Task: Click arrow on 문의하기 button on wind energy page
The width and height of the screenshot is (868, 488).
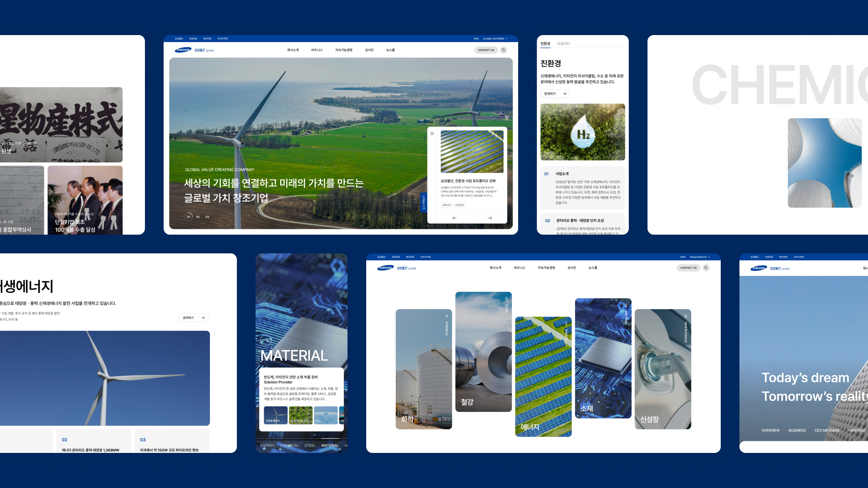Action: point(203,318)
